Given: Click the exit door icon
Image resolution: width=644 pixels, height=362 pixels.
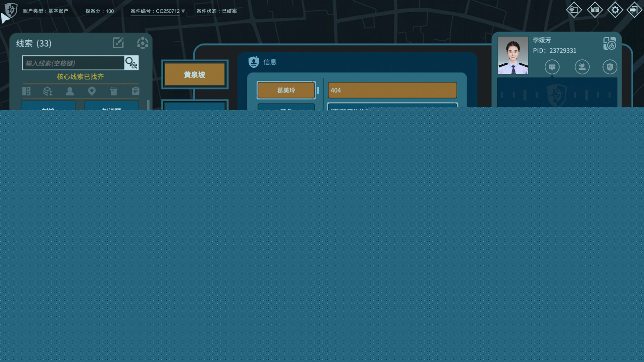Looking at the screenshot, I should coord(634,10).
